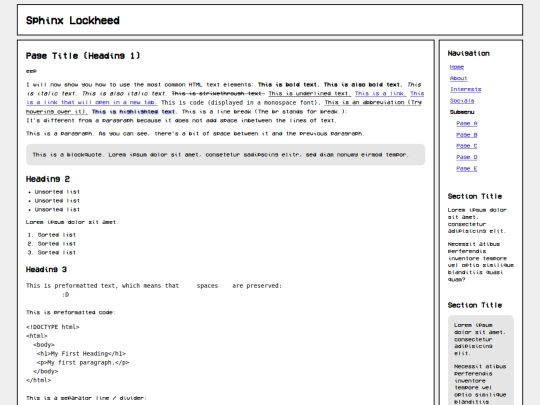Open Page E in the submenu
The width and height of the screenshot is (540, 405).
coord(467,168)
